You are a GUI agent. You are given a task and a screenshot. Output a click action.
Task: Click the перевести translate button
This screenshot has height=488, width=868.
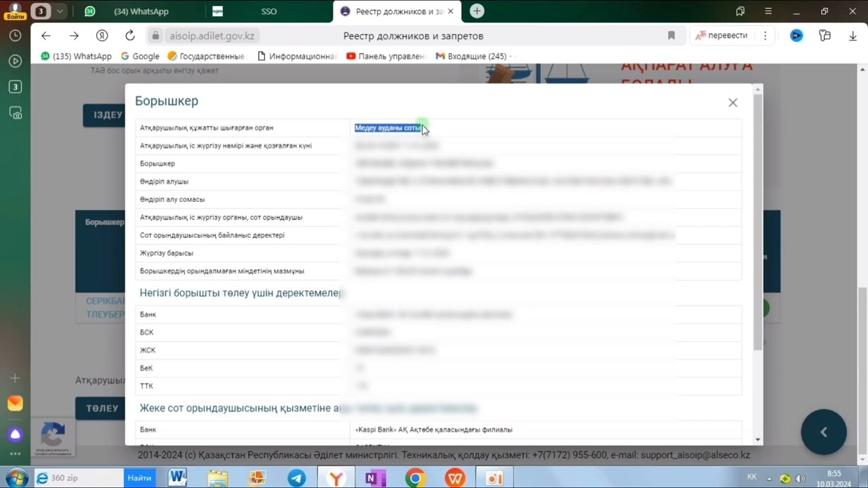722,36
